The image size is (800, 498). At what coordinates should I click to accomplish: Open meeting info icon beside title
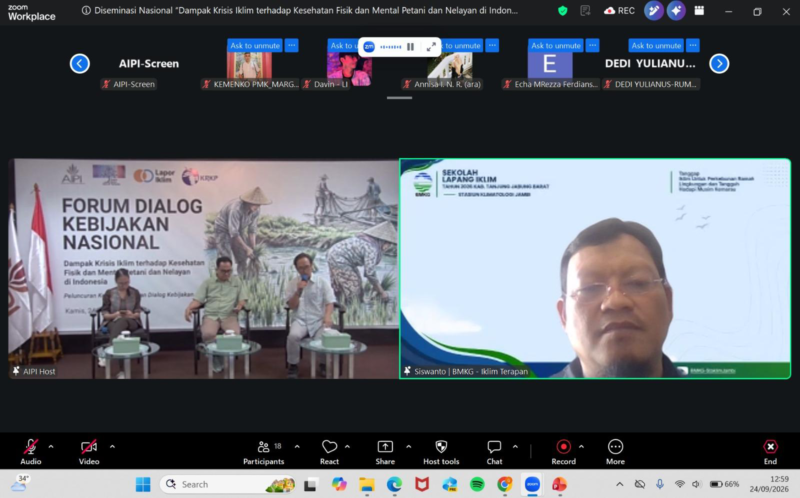pyautogui.click(x=86, y=10)
